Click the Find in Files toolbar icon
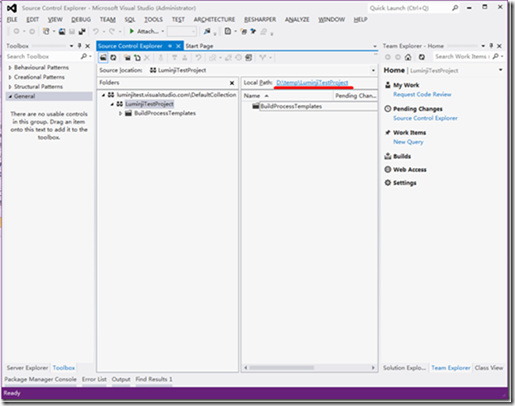The width and height of the screenshot is (515, 406). coord(207,32)
